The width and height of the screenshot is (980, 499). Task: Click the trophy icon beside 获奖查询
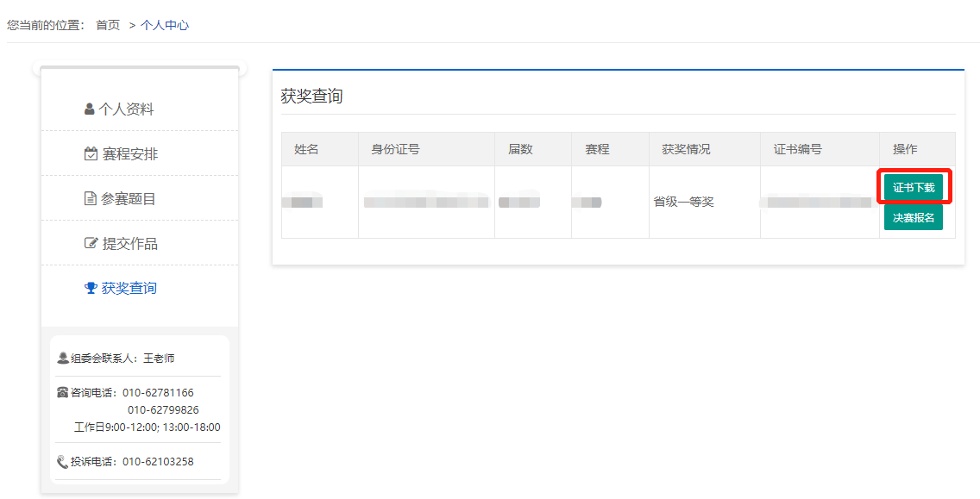click(x=91, y=289)
